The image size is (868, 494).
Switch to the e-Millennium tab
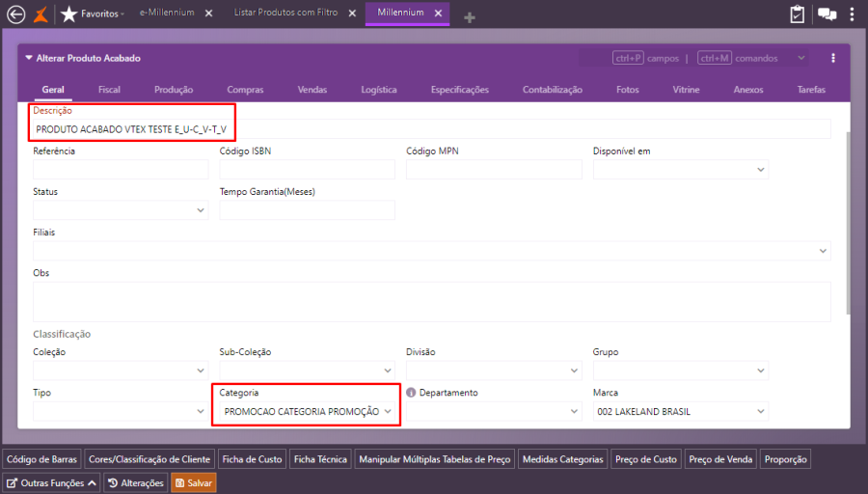pos(167,13)
